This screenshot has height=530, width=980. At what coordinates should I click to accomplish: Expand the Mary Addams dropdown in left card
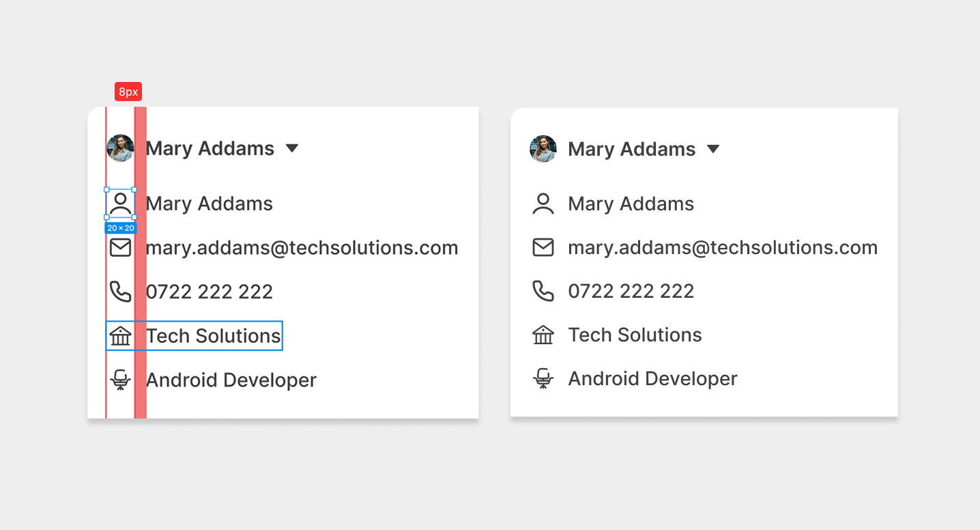pyautogui.click(x=292, y=148)
